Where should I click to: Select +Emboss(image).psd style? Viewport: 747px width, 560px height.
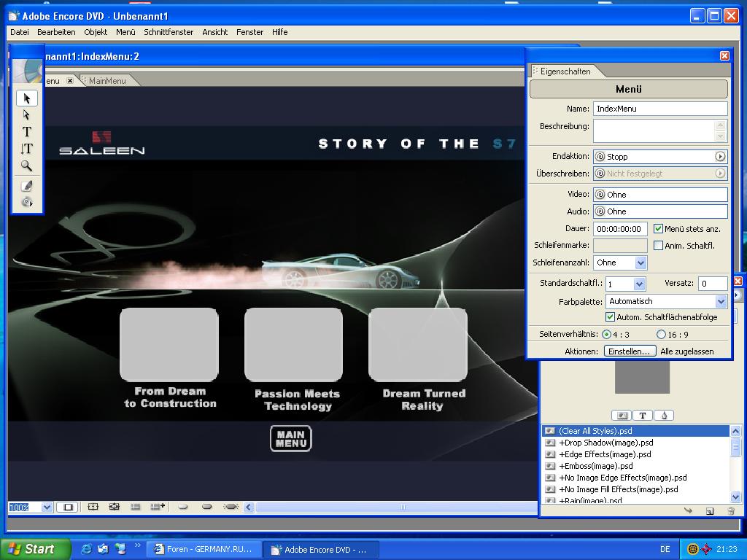coord(636,466)
